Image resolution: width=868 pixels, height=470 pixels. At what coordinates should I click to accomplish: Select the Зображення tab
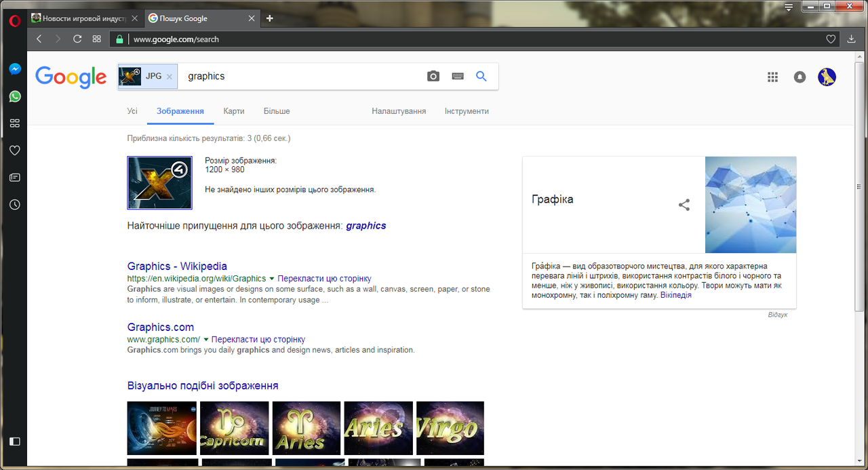180,111
